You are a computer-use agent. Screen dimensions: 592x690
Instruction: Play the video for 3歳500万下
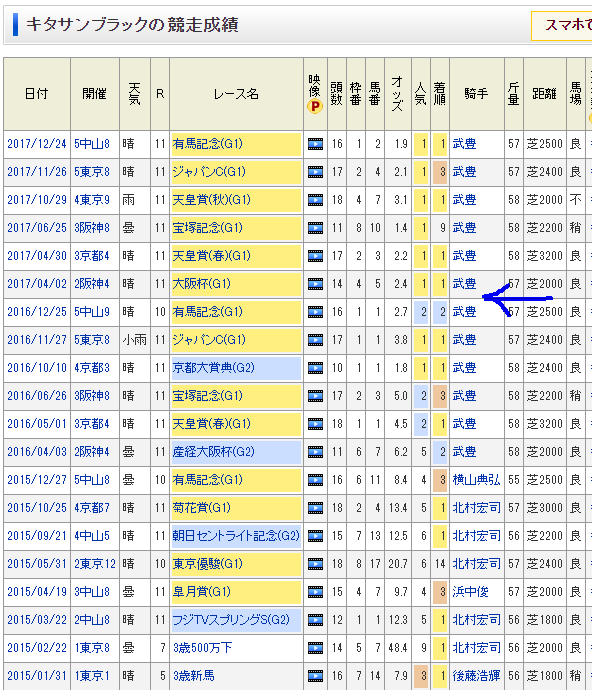[x=315, y=648]
